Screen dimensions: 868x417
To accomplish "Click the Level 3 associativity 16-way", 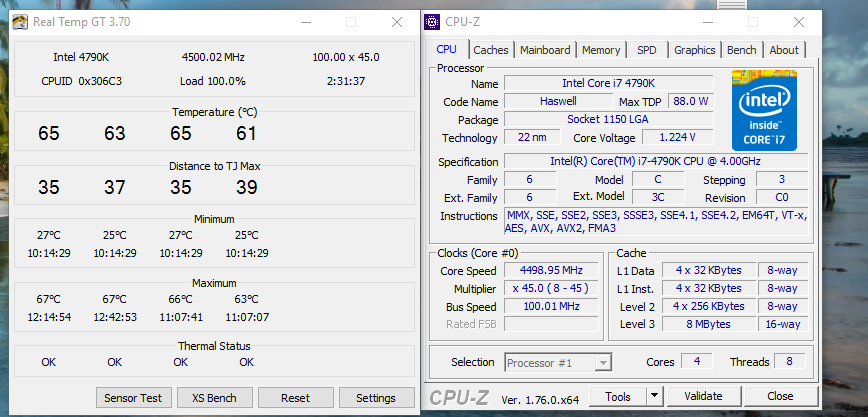I will click(783, 324).
